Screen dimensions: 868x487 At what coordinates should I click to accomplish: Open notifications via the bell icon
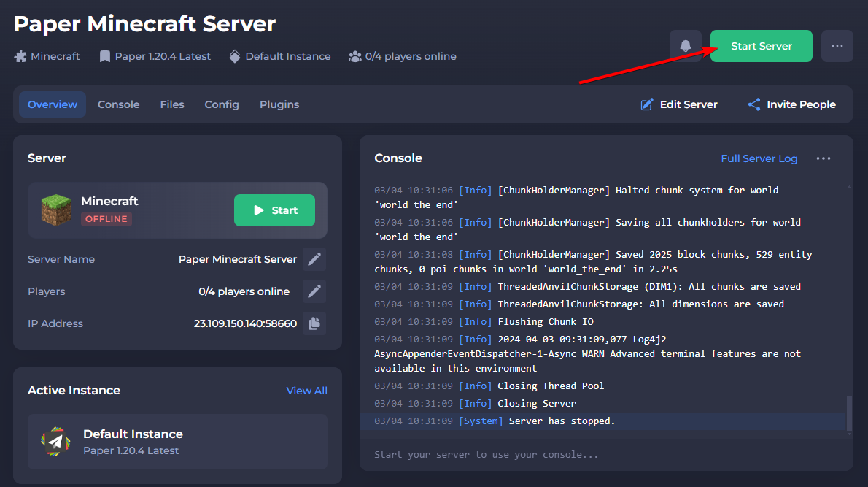[685, 45]
